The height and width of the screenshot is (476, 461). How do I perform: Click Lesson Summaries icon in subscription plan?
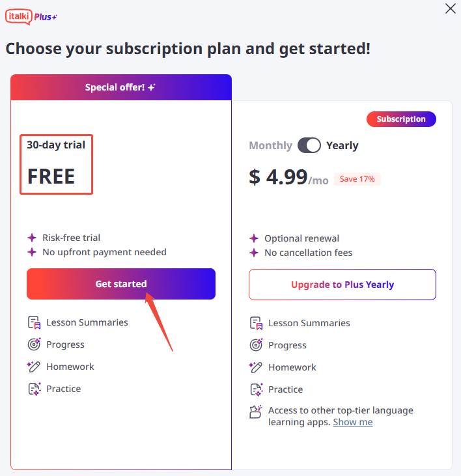pyautogui.click(x=256, y=323)
